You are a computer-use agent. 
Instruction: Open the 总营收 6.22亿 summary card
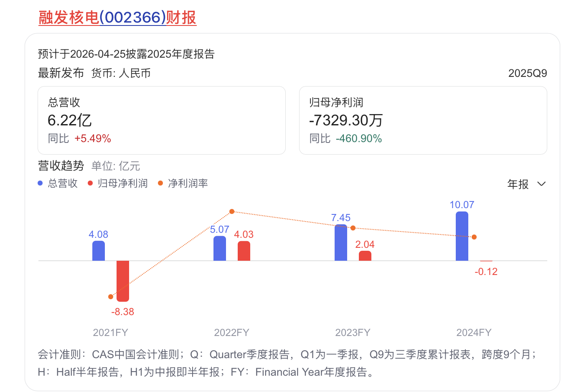coord(161,120)
